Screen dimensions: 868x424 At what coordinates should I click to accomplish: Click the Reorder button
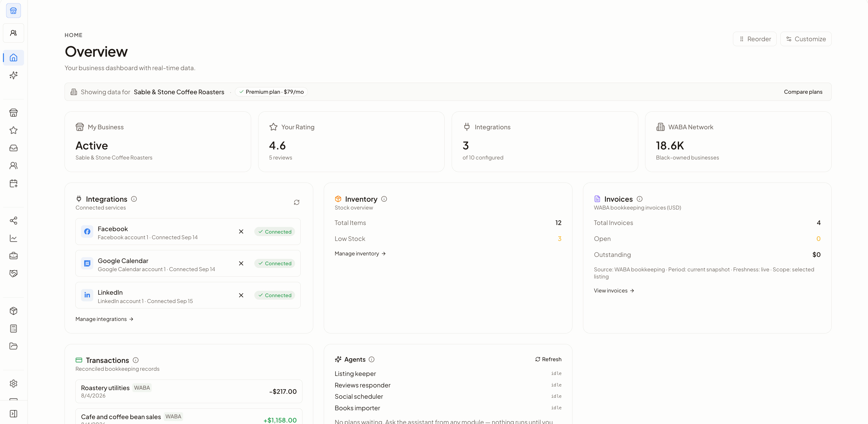pyautogui.click(x=755, y=39)
